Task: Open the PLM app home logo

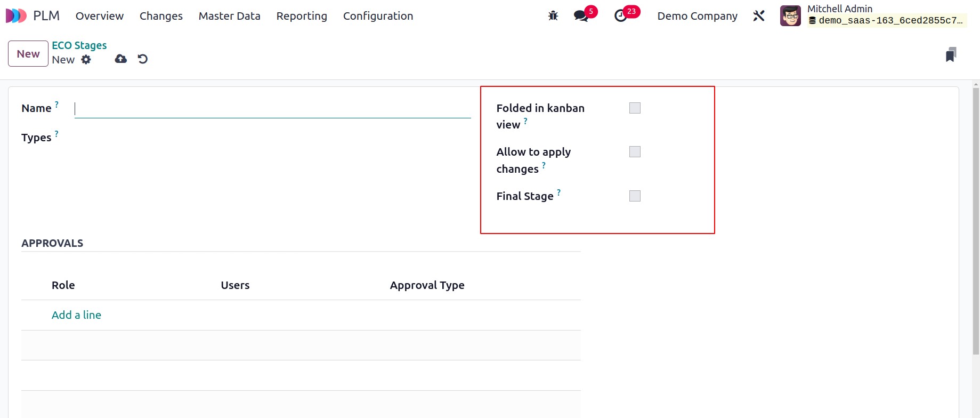Action: 16,16
